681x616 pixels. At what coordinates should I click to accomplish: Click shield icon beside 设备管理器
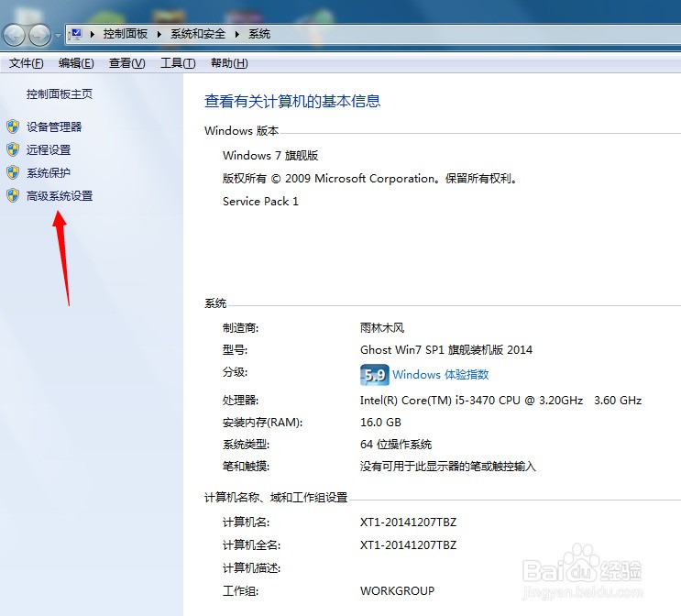click(13, 126)
